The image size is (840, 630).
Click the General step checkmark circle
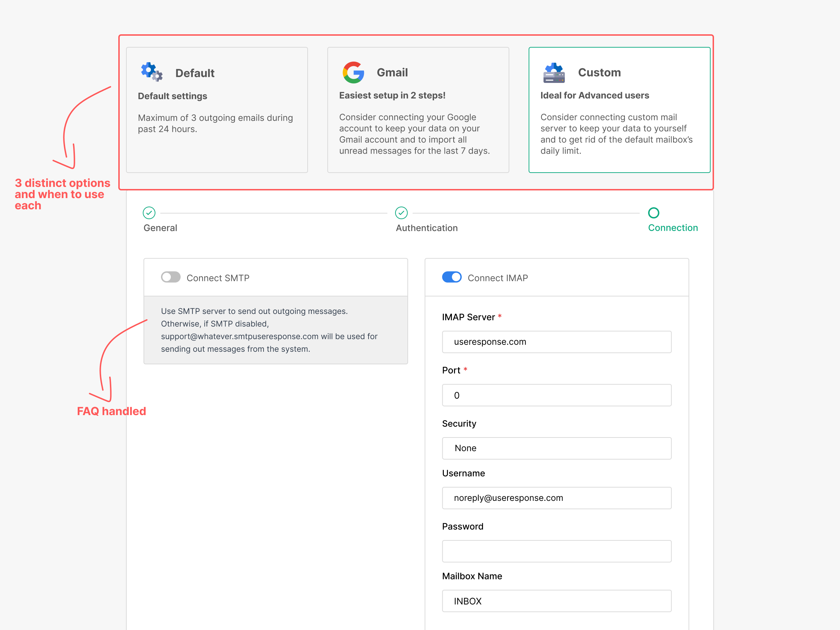pyautogui.click(x=149, y=213)
